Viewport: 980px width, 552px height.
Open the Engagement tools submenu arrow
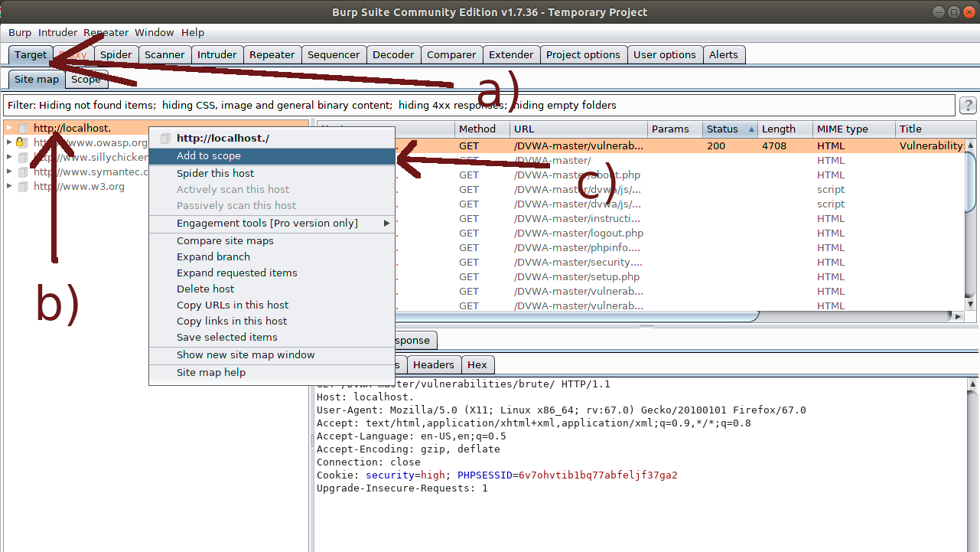(386, 224)
